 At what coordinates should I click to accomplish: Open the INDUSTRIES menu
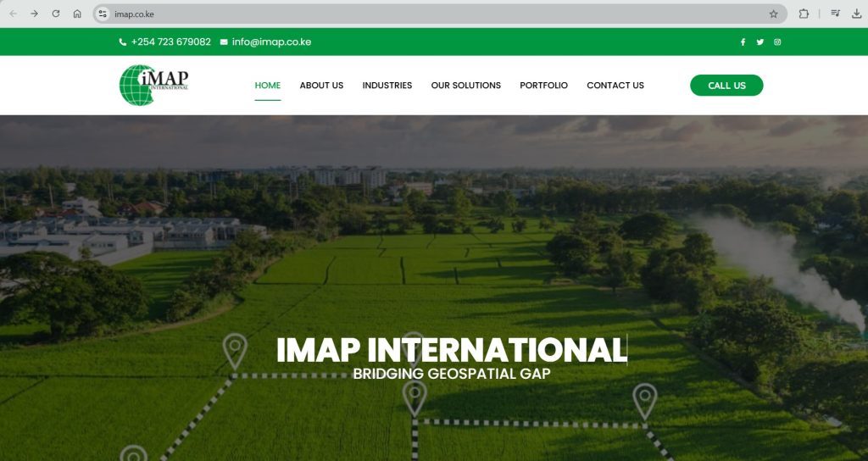click(x=387, y=86)
